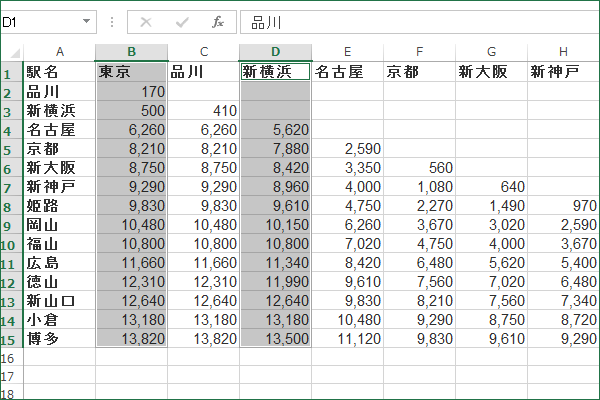Select column B header
This screenshot has width=600, height=400.
point(132,52)
